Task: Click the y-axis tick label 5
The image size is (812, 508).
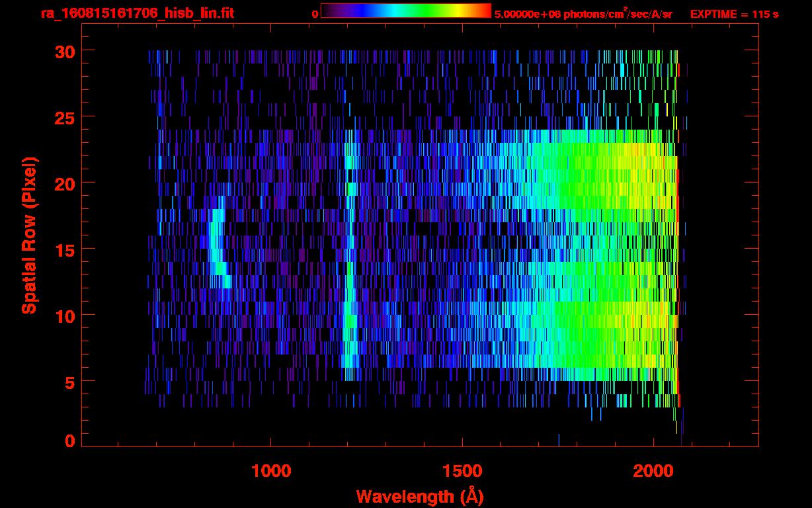Action: coord(69,382)
